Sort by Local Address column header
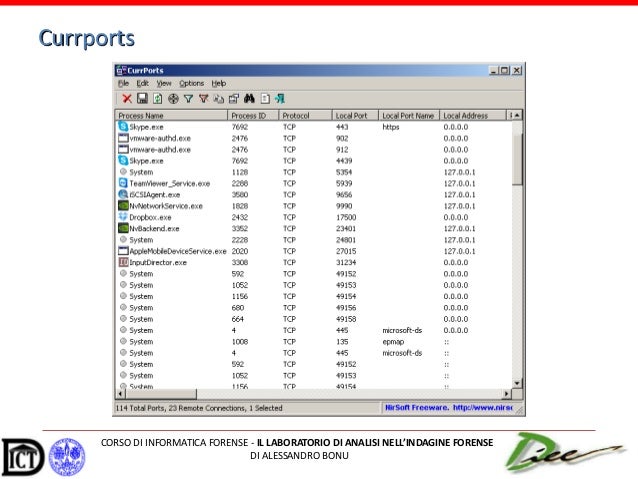This screenshot has width=638, height=479. click(473, 116)
